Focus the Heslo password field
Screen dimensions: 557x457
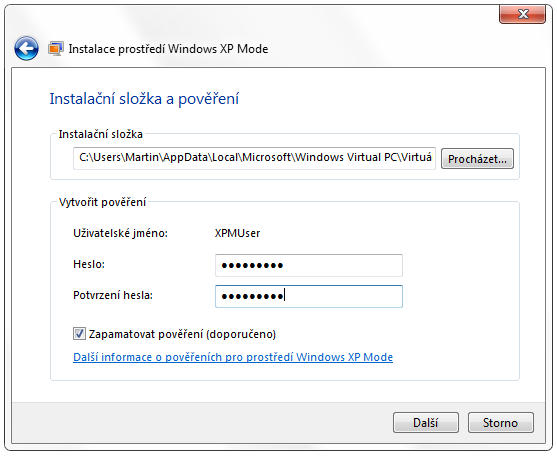(x=309, y=265)
